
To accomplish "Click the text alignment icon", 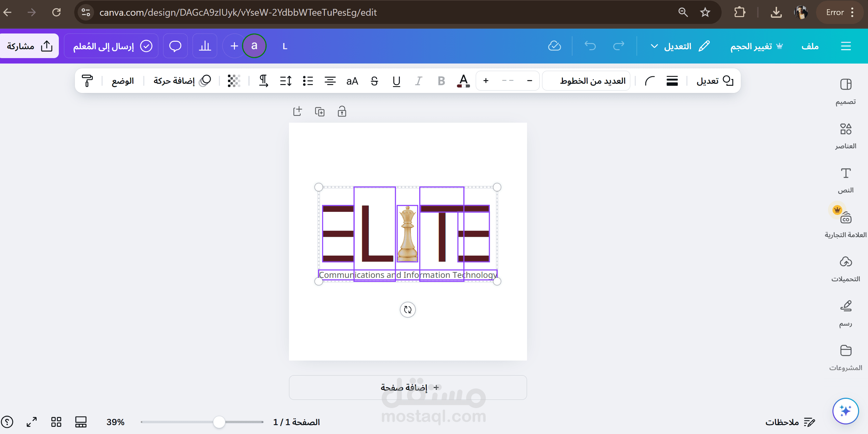I will click(330, 81).
